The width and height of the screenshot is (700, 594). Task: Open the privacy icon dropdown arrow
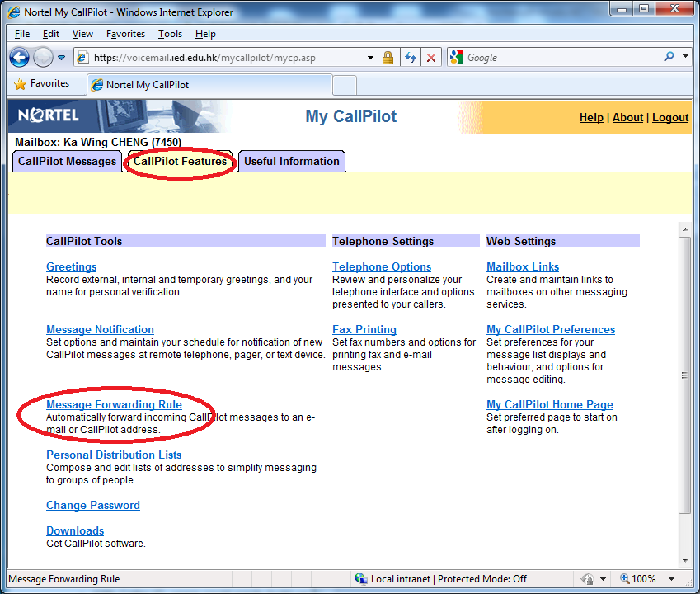604,579
